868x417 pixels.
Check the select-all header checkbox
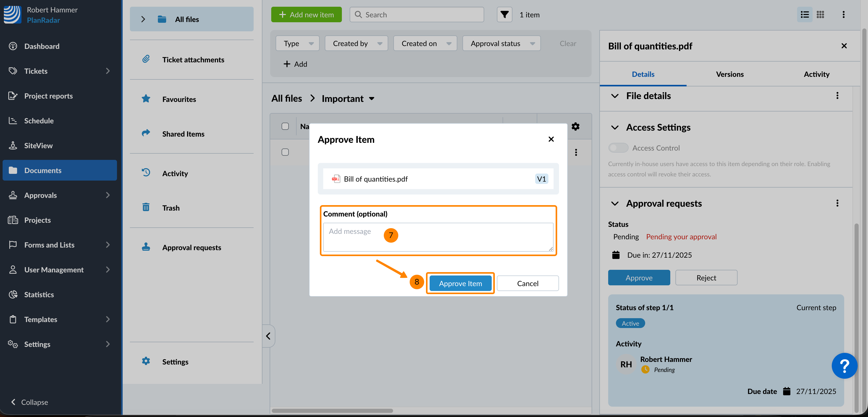(285, 126)
